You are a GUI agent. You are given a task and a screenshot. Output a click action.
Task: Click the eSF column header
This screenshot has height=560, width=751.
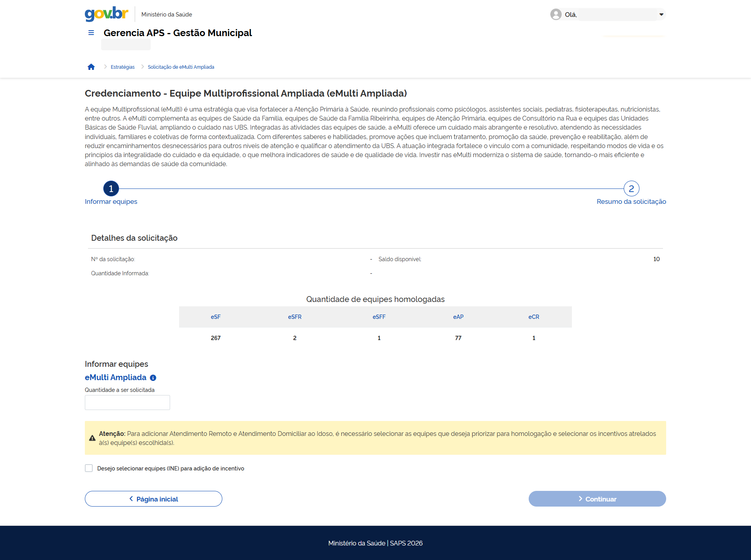(x=216, y=317)
